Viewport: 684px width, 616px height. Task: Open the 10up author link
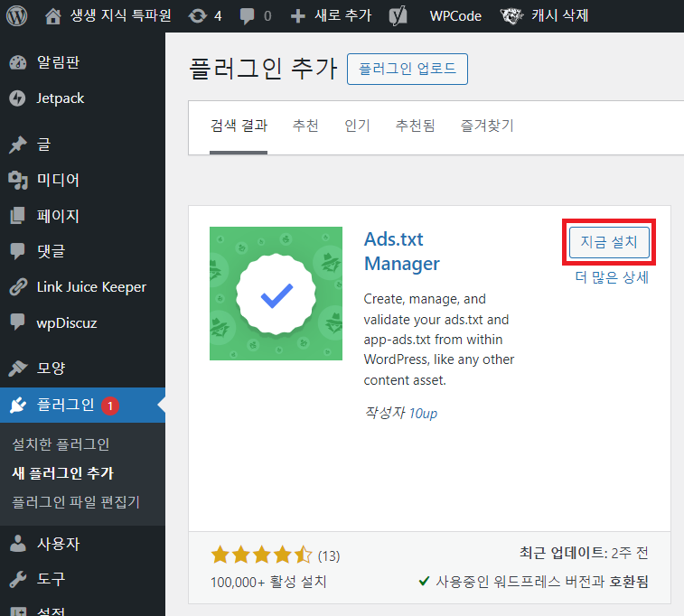click(423, 413)
